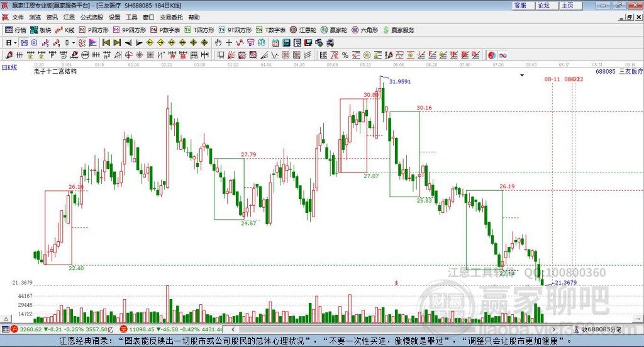Expand the candlestick style dropdown arrow
Screen dimensions: 644x347
click(74, 43)
